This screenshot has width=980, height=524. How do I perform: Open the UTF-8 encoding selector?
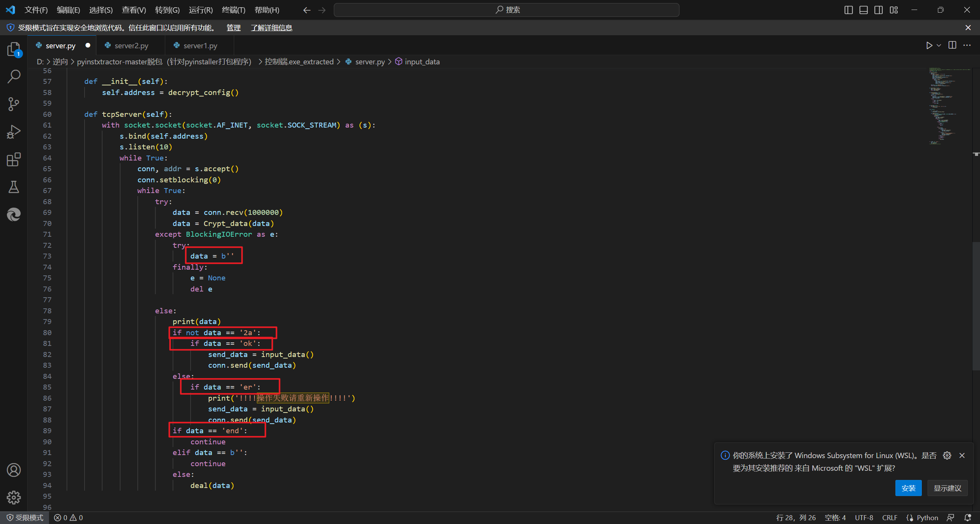point(864,517)
